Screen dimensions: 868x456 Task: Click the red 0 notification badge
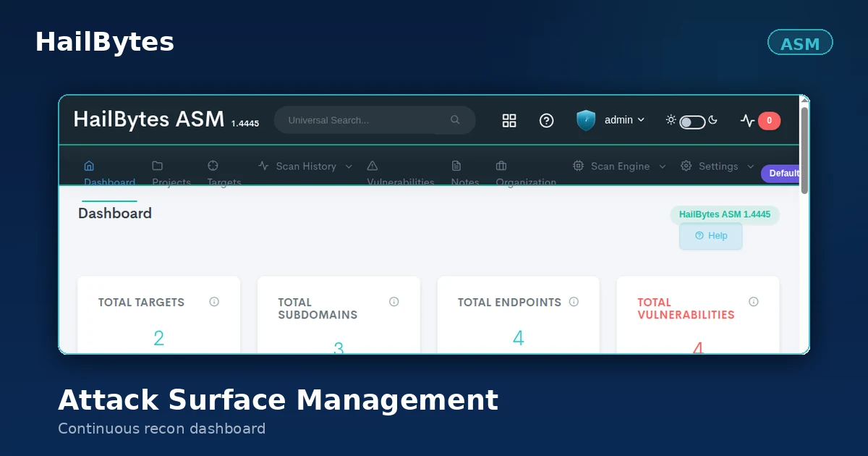[769, 121]
